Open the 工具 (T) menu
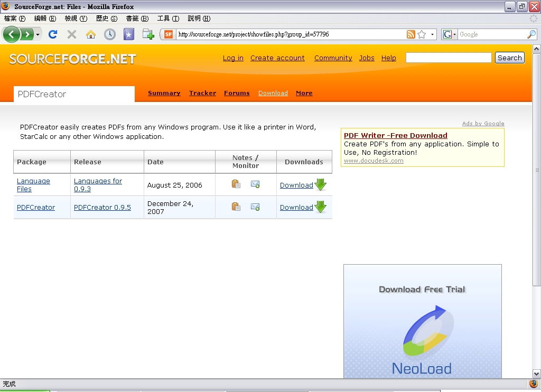541x392 pixels. 168,18
